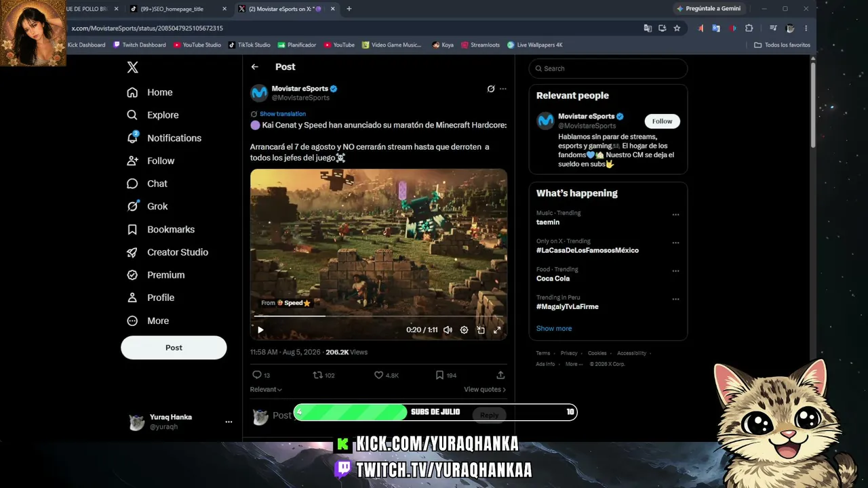
Task: Click the reply icon with 13 replies
Action: click(x=257, y=375)
